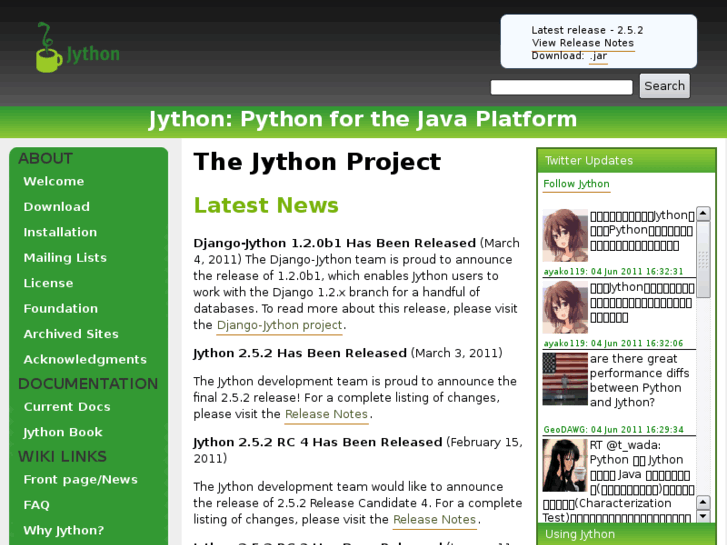The height and width of the screenshot is (545, 727).
Task: Open Current Docs under Documentation
Action: pyautogui.click(x=67, y=407)
